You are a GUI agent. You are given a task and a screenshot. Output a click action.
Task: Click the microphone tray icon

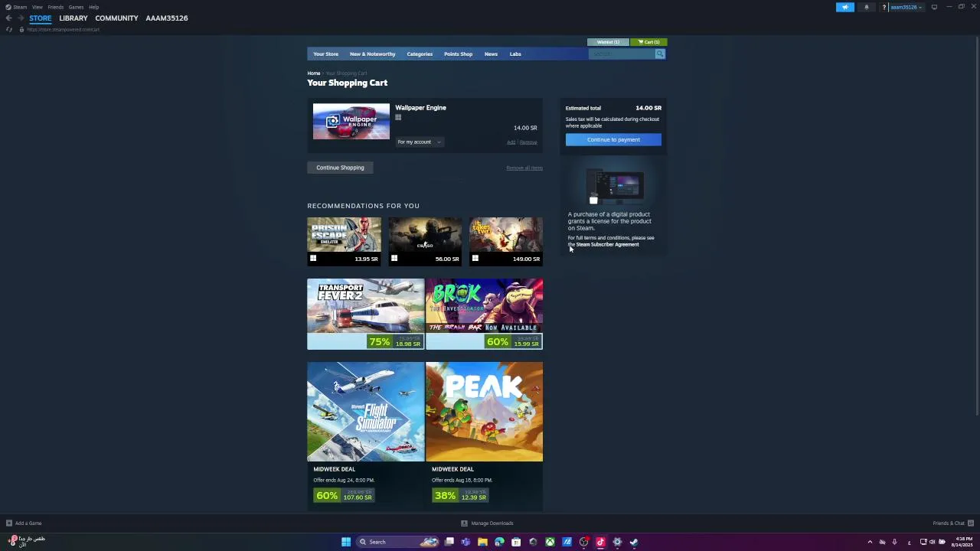point(894,542)
